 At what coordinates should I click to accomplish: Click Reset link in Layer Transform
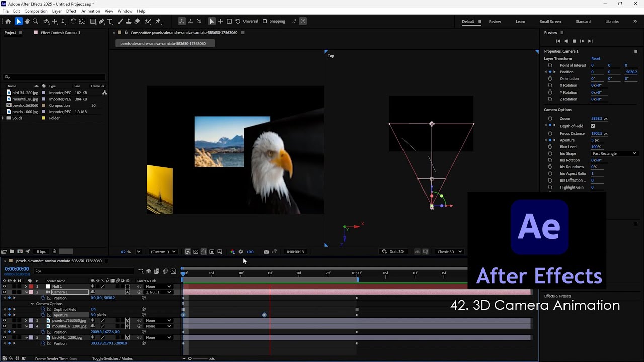coord(596,59)
